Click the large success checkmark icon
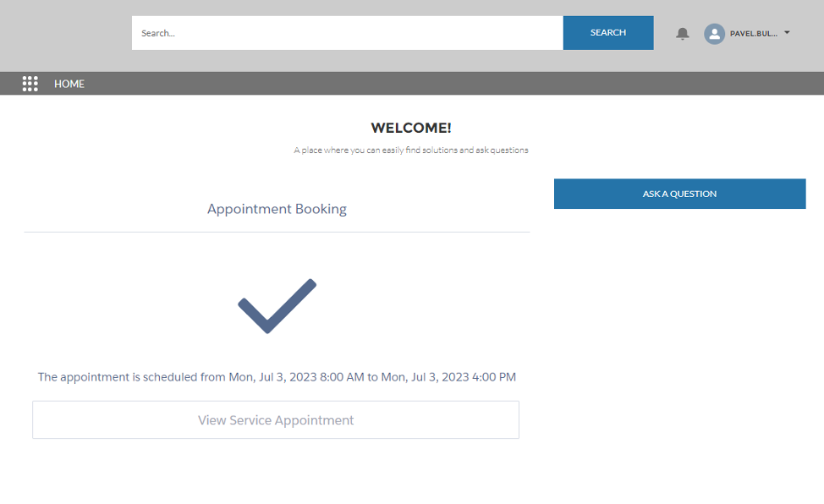 tap(277, 305)
